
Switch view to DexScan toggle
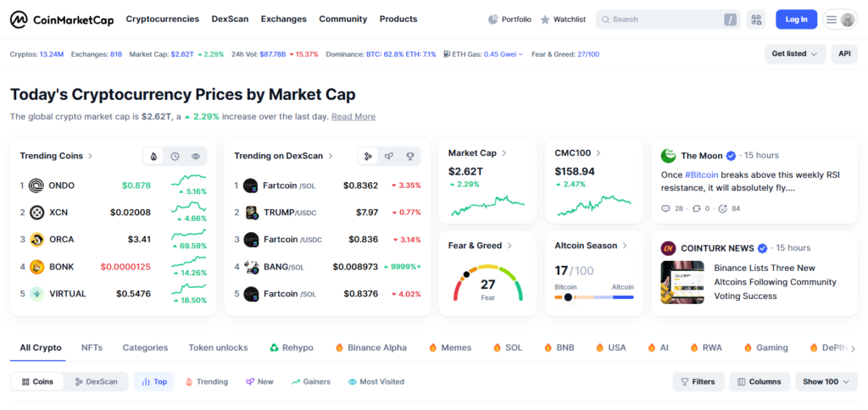[x=97, y=382]
